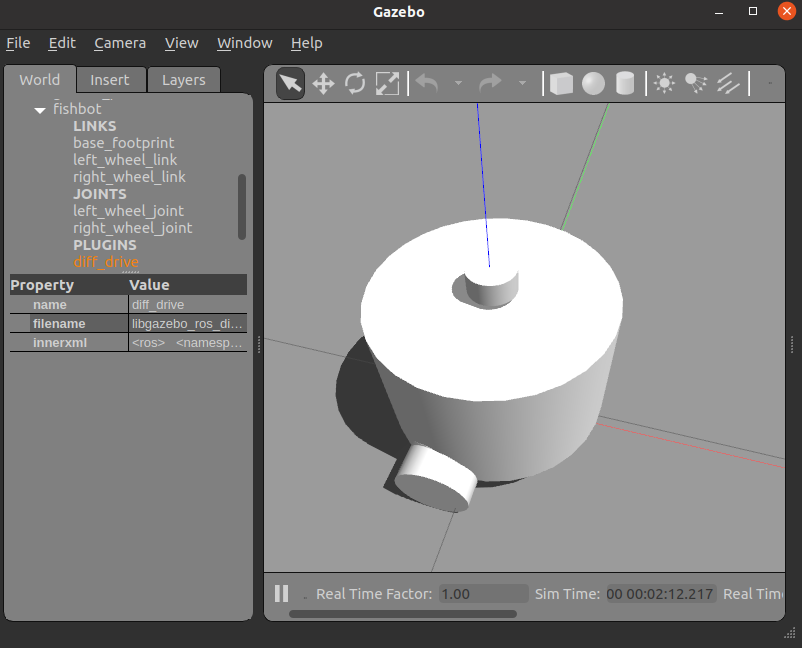Insert a box shape
This screenshot has width=802, height=648.
(x=561, y=83)
